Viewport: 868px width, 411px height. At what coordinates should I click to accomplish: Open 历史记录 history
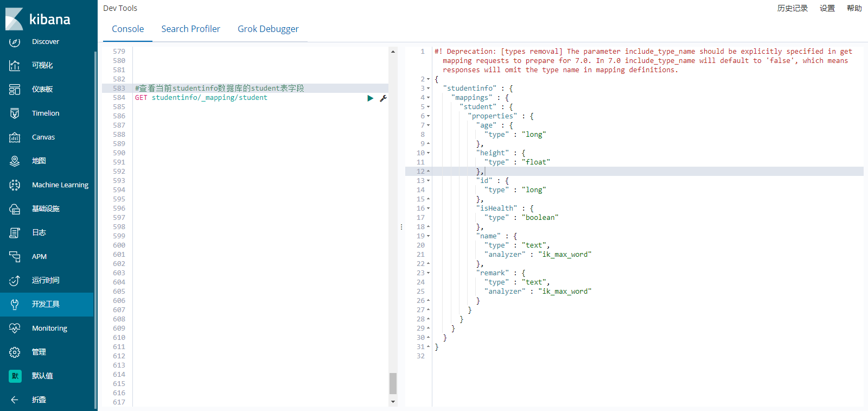point(793,8)
